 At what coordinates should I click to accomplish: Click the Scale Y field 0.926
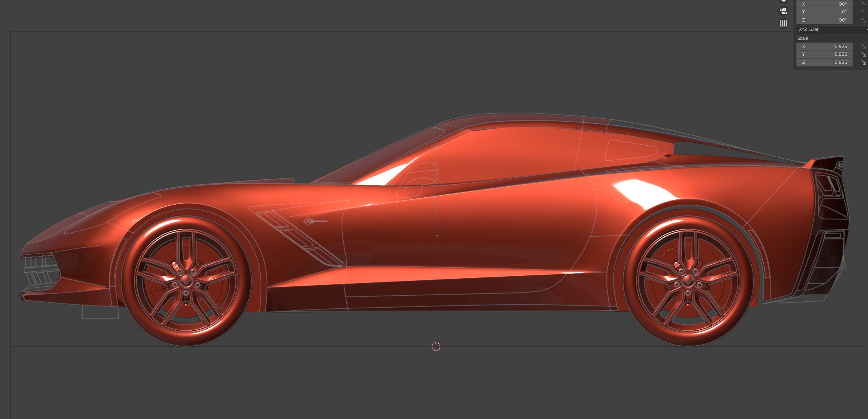[824, 54]
